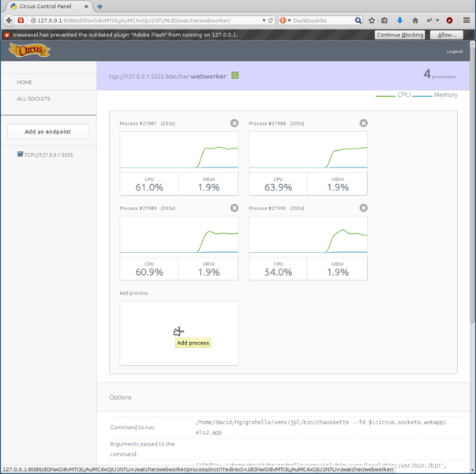This screenshot has width=476, height=474.
Task: Click the Circus logo
Action: coord(29,50)
